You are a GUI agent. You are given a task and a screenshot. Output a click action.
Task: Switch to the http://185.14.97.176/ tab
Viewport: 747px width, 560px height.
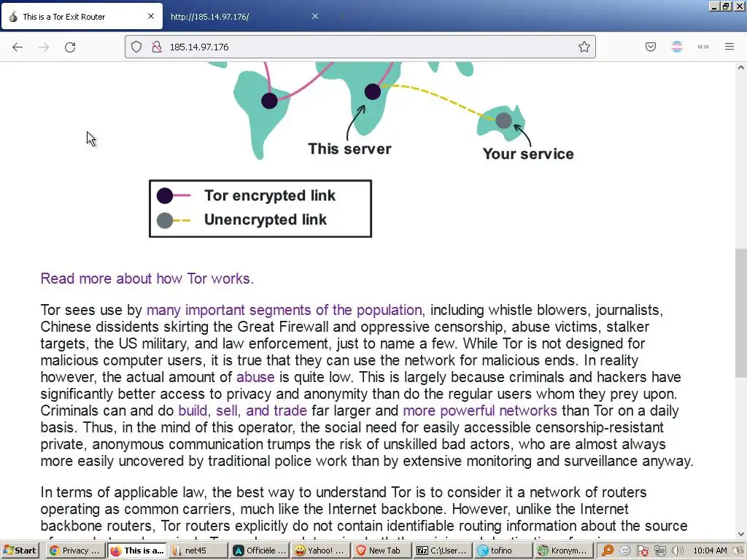click(244, 16)
